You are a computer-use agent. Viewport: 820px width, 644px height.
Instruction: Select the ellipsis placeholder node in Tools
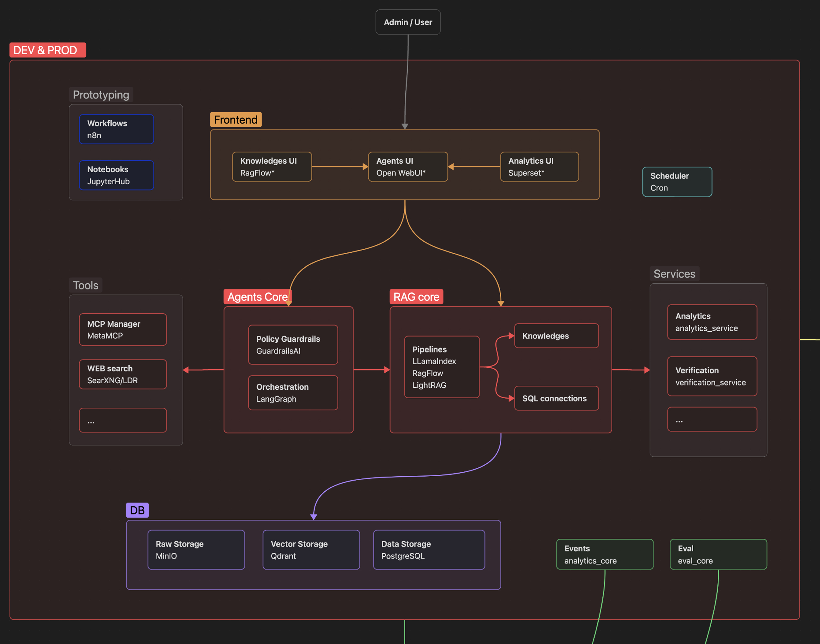click(123, 420)
